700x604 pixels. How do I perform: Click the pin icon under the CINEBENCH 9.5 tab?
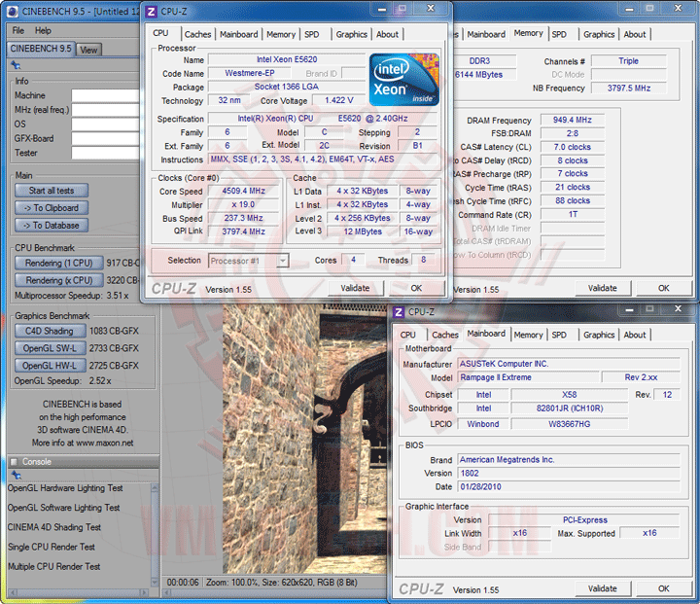point(16,65)
